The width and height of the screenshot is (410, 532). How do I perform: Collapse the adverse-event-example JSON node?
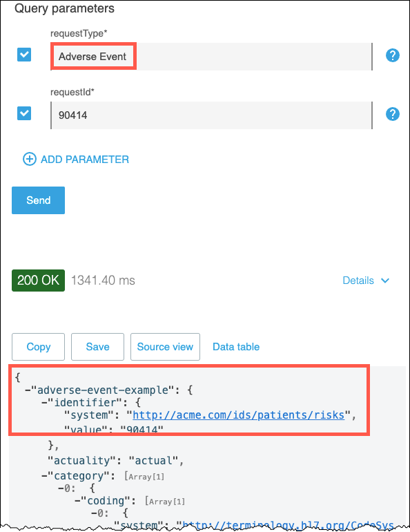tap(28, 390)
